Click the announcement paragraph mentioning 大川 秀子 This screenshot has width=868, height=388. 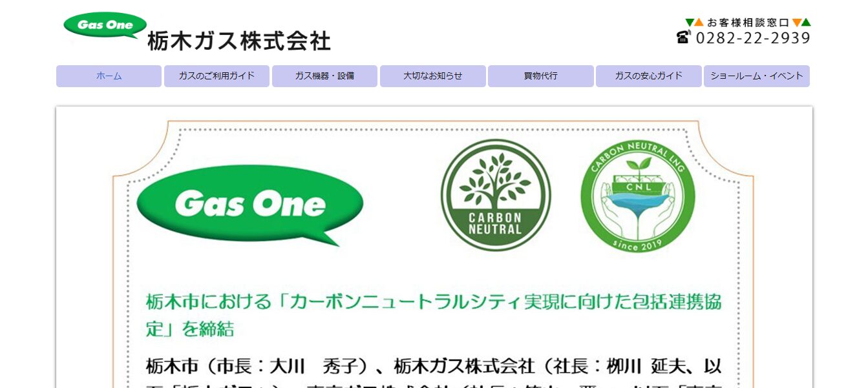[434, 371]
